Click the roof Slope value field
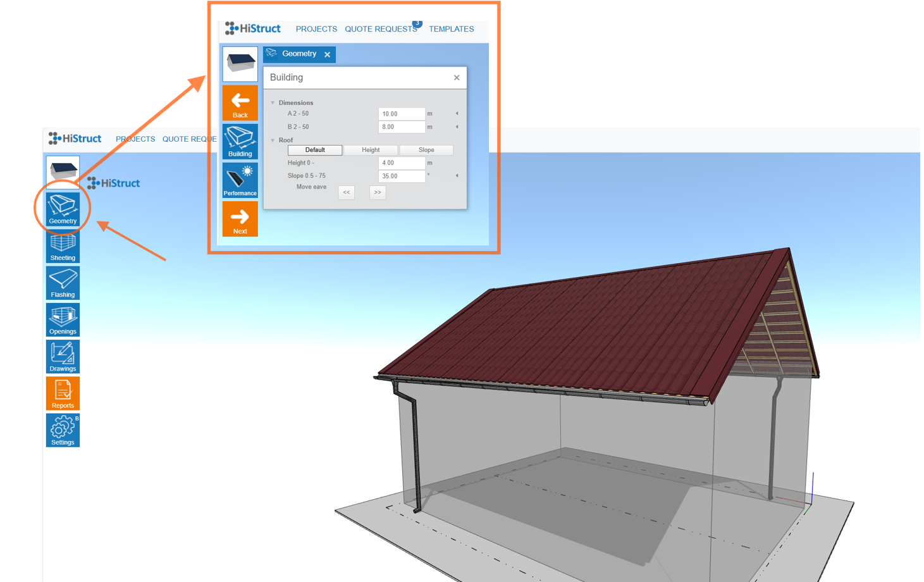 pyautogui.click(x=402, y=176)
